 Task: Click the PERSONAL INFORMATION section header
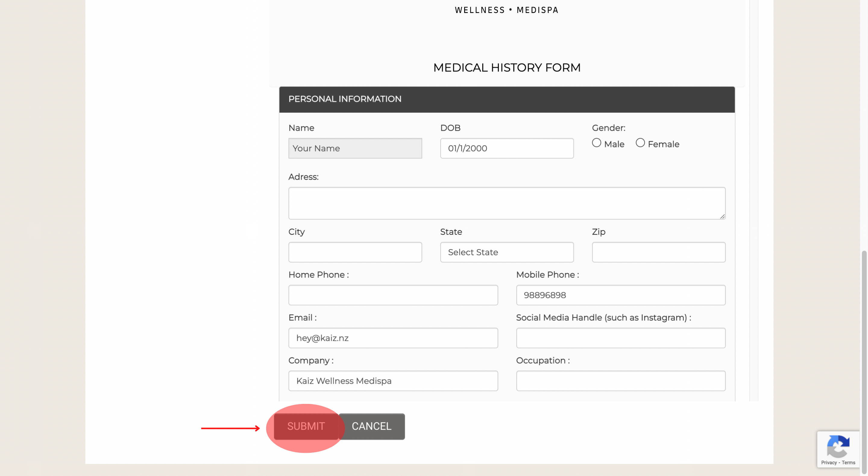[x=507, y=99]
